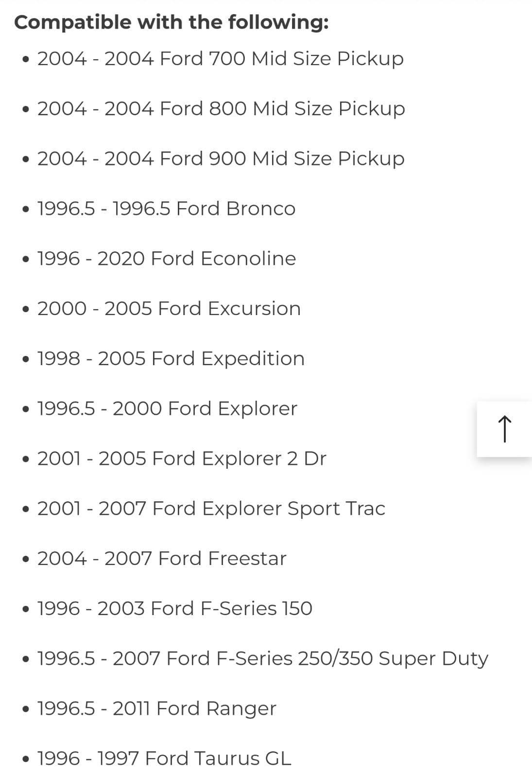532x778 pixels.
Task: Click the scroll-to-top arrow button
Action: (x=504, y=429)
